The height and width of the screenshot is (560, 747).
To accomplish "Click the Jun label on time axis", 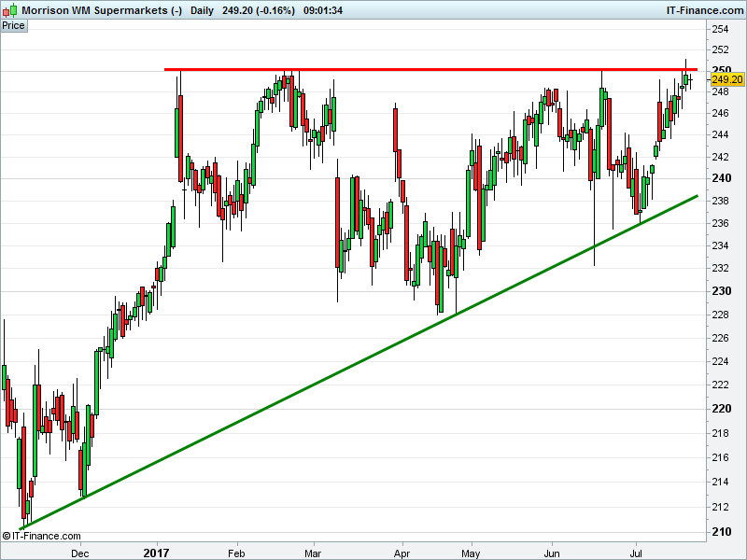I will 552,553.
